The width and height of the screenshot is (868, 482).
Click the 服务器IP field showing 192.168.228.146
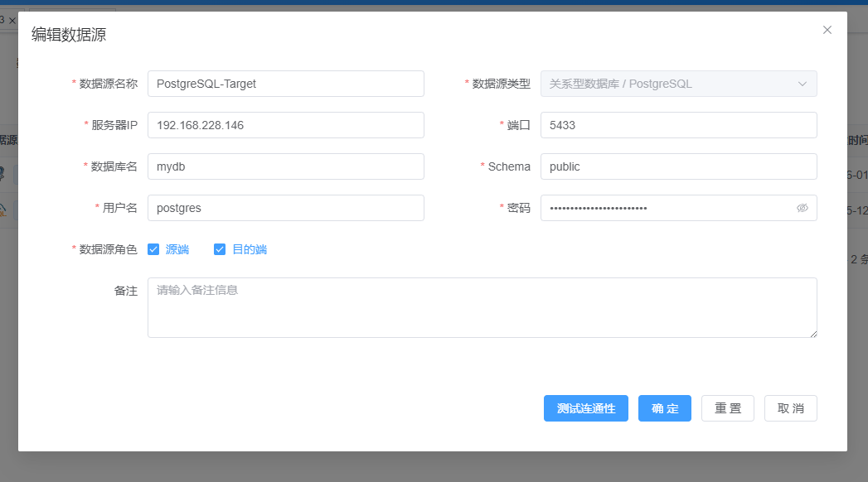pos(285,125)
